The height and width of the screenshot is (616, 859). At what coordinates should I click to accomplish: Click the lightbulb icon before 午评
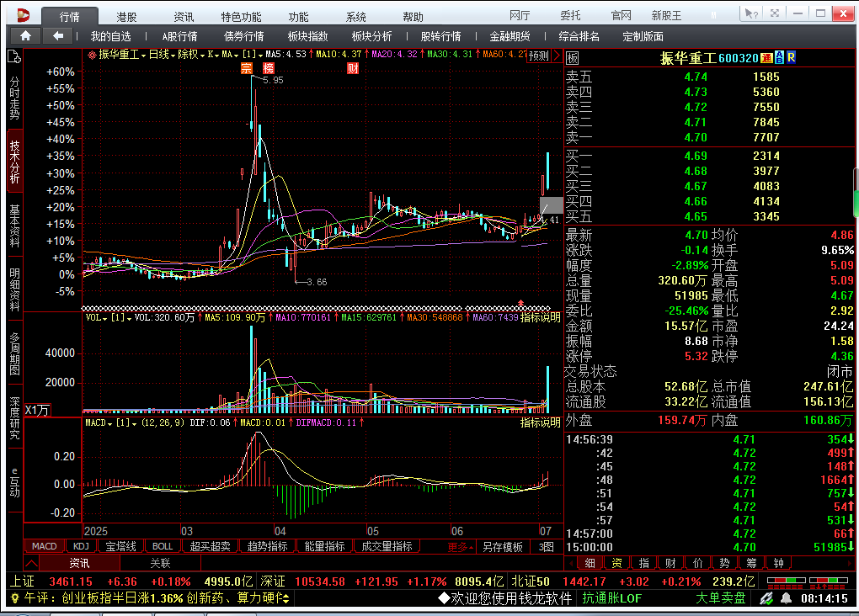point(15,598)
